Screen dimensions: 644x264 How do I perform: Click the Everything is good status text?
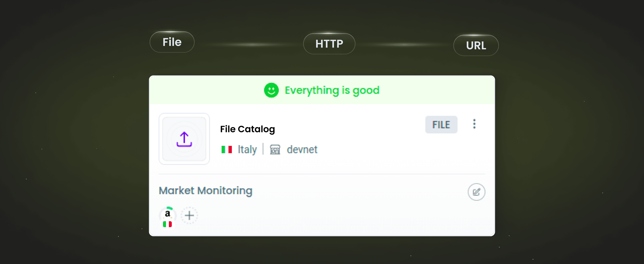(x=332, y=90)
